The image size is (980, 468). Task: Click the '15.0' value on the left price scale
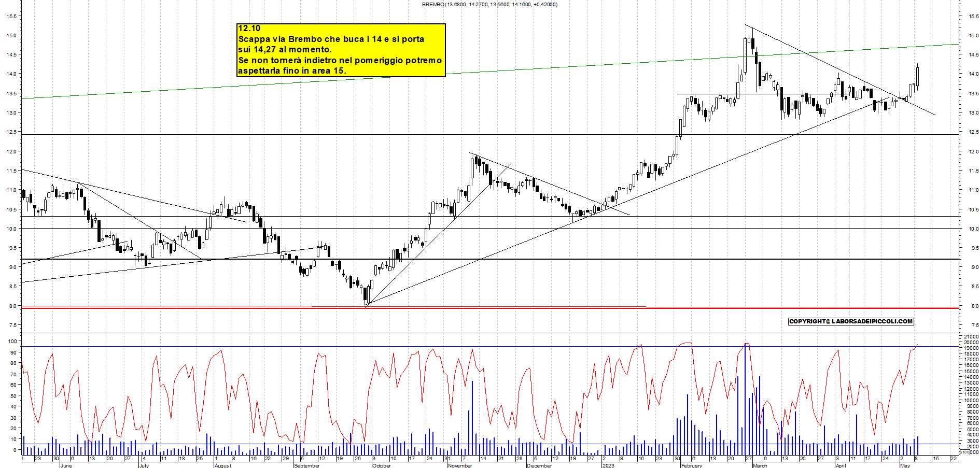[11, 36]
